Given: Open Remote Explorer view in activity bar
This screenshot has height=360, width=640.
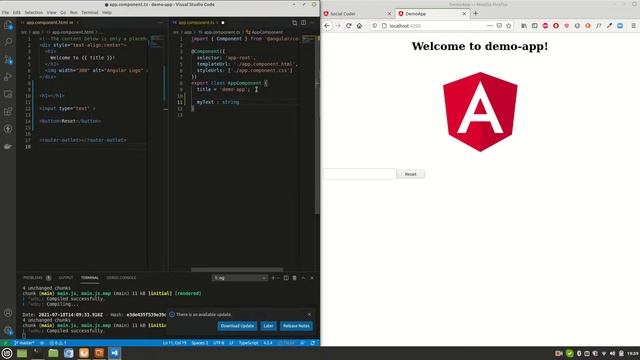Looking at the screenshot, I should pos(8,94).
